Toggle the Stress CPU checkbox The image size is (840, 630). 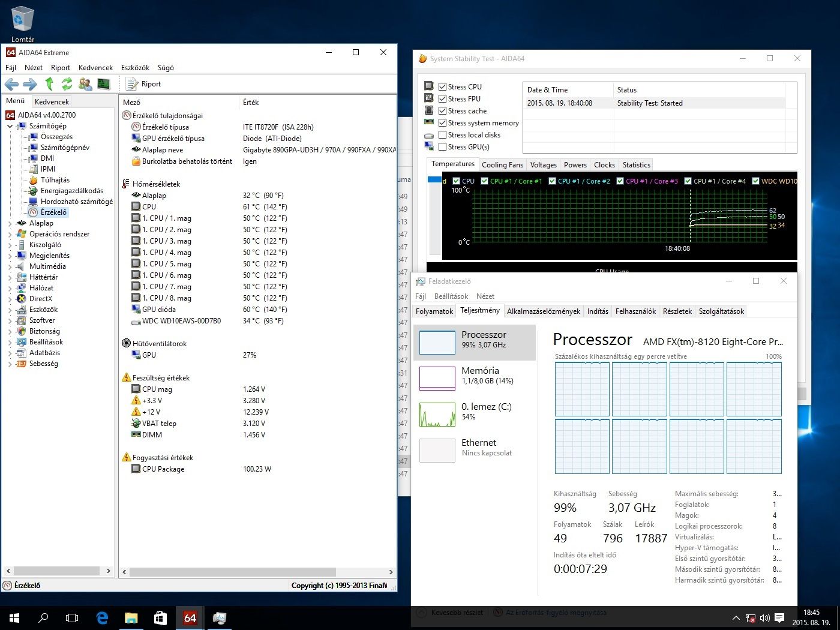(x=442, y=87)
